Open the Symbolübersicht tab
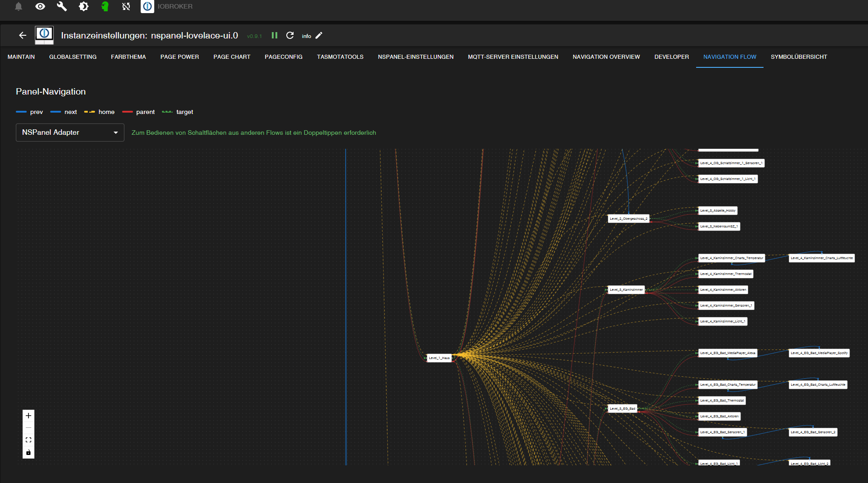Screen dimensions: 868x483 click(x=799, y=57)
